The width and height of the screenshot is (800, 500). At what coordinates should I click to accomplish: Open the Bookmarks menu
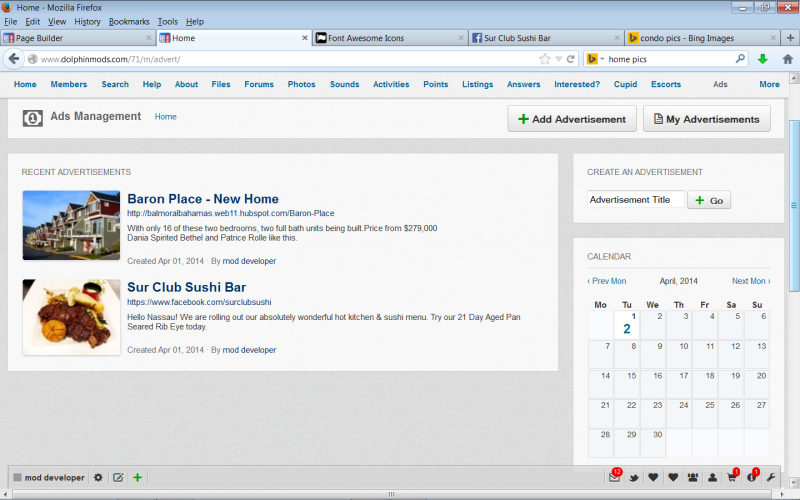129,21
